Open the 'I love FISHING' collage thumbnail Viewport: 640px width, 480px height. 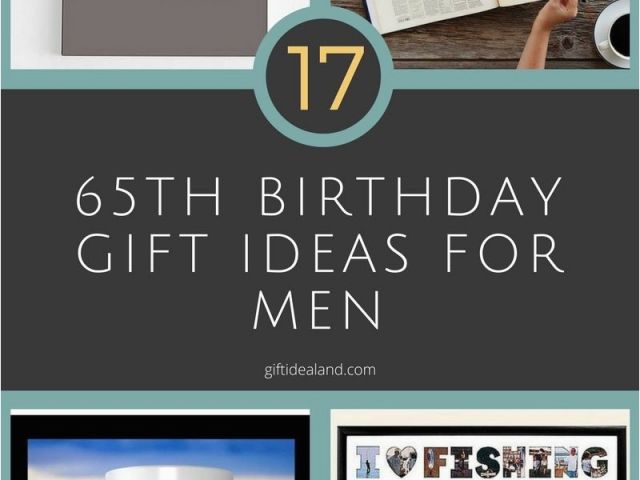(x=480, y=445)
